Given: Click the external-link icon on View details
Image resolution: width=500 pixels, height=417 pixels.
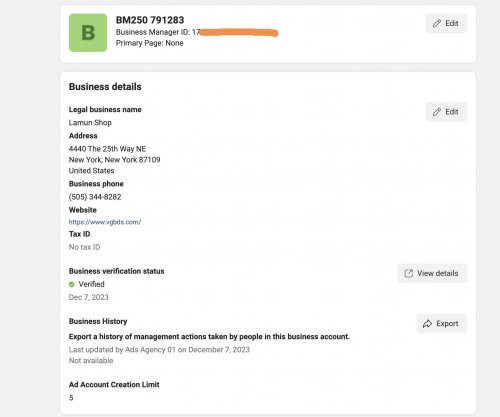Looking at the screenshot, I should coord(409,273).
